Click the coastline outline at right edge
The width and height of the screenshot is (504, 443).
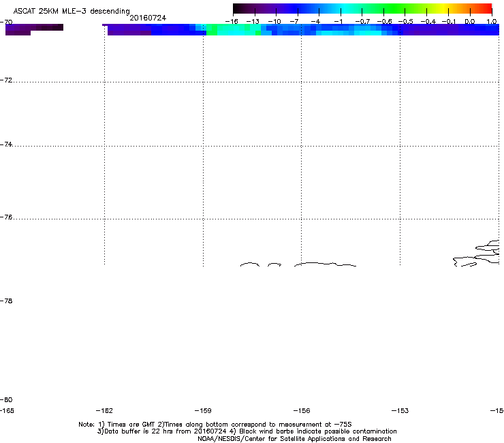pos(476,254)
